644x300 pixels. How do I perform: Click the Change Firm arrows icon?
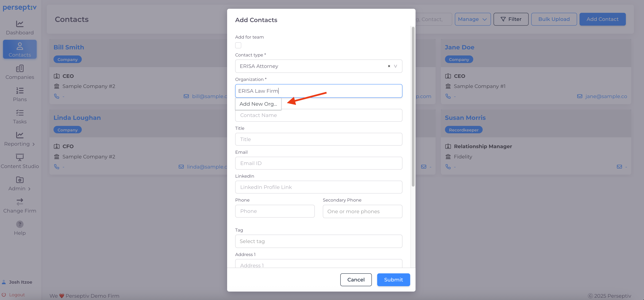click(x=20, y=202)
